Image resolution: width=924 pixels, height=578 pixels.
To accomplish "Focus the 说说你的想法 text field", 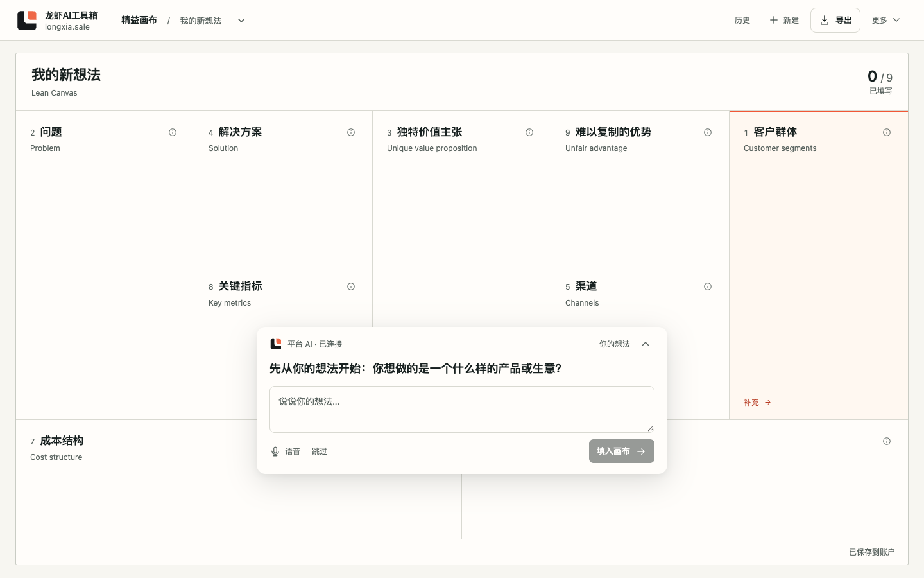I will pyautogui.click(x=462, y=409).
